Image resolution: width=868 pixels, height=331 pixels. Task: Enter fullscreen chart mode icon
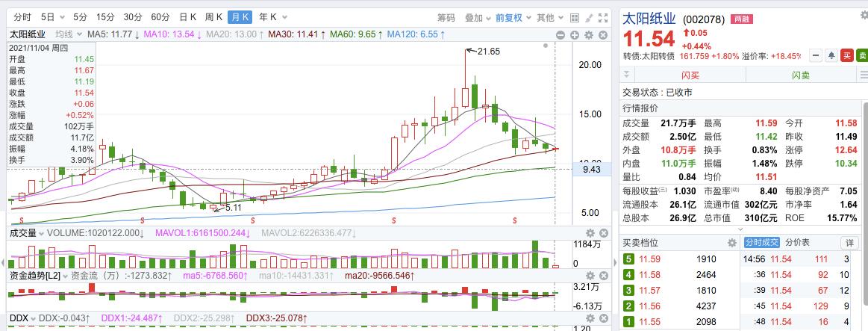click(603, 18)
